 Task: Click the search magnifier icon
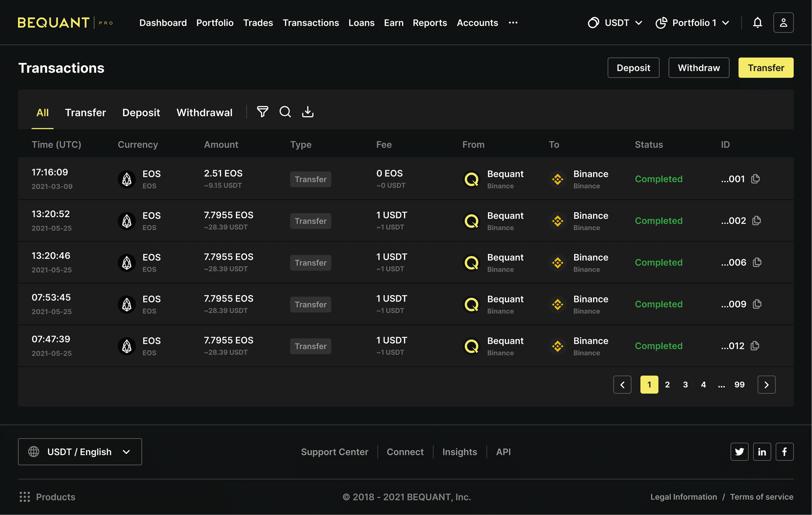coord(285,112)
